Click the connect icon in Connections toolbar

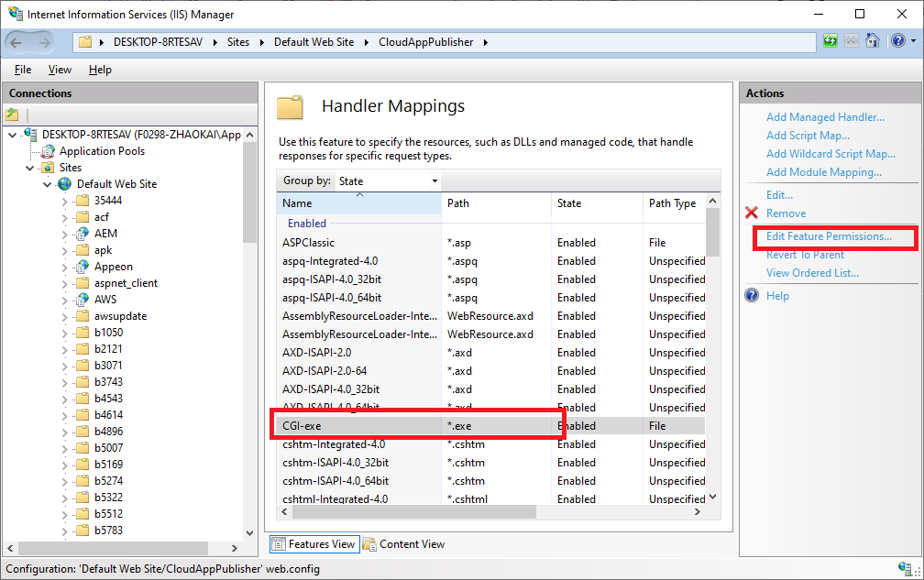click(13, 115)
